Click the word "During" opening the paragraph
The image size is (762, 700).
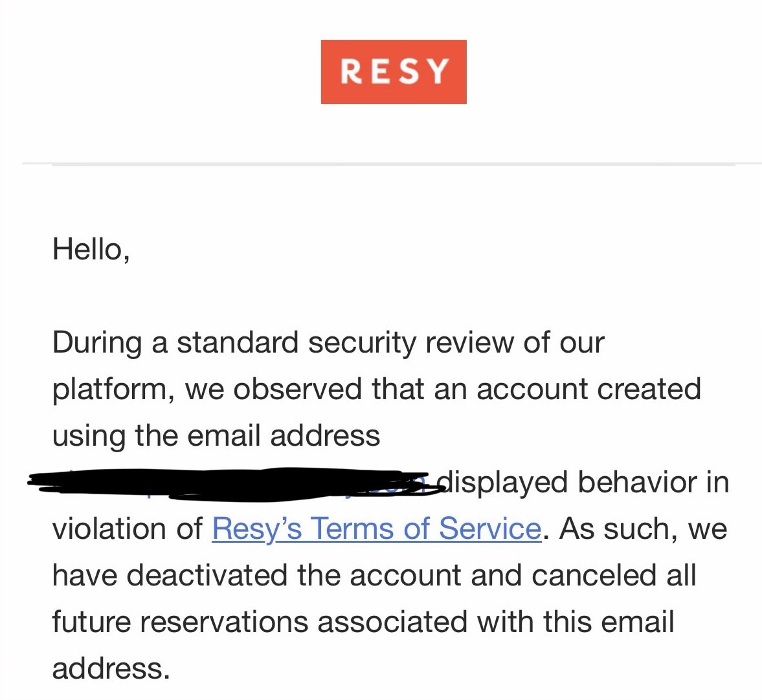97,342
